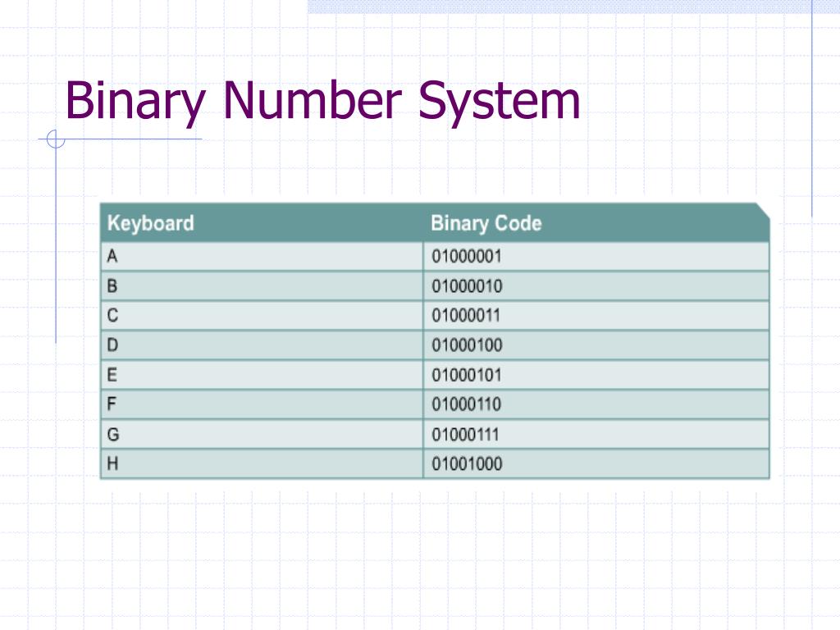Screen dimensions: 840x630
Task: Select binary code 01000011
Action: pos(466,316)
